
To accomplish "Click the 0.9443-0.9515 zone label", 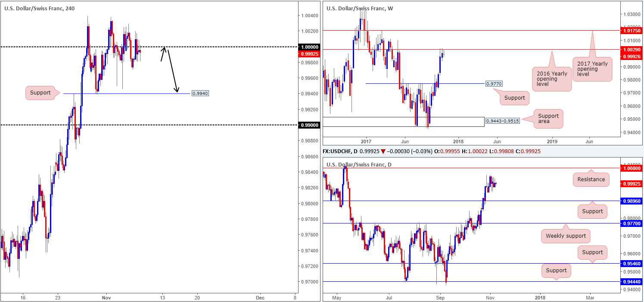I will 502,121.
